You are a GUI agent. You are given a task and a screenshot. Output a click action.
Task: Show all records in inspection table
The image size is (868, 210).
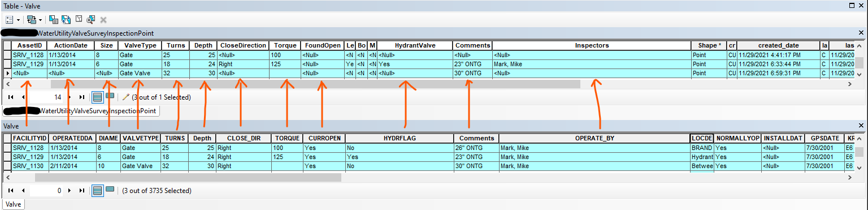click(x=97, y=97)
